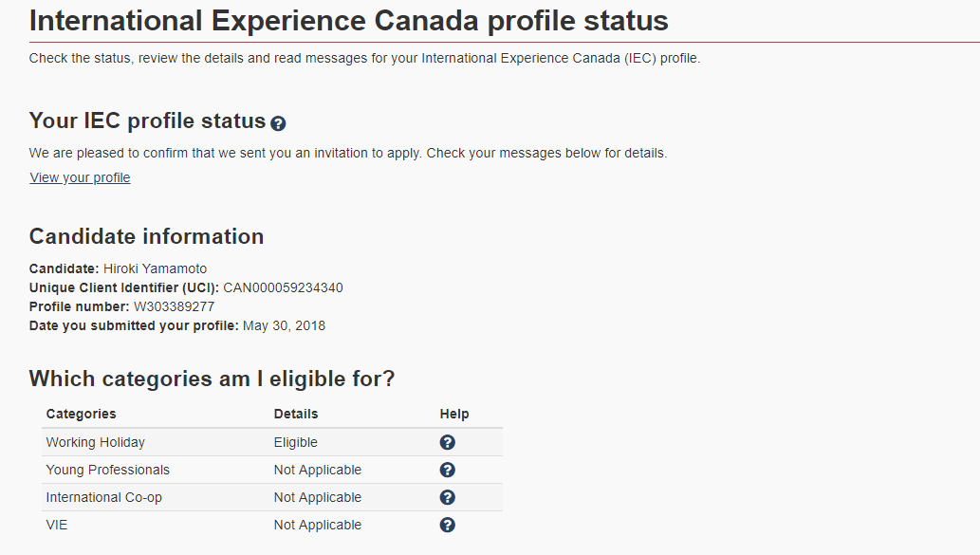Click the profile number W303389277
This screenshot has height=555, width=980.
pyautogui.click(x=174, y=306)
